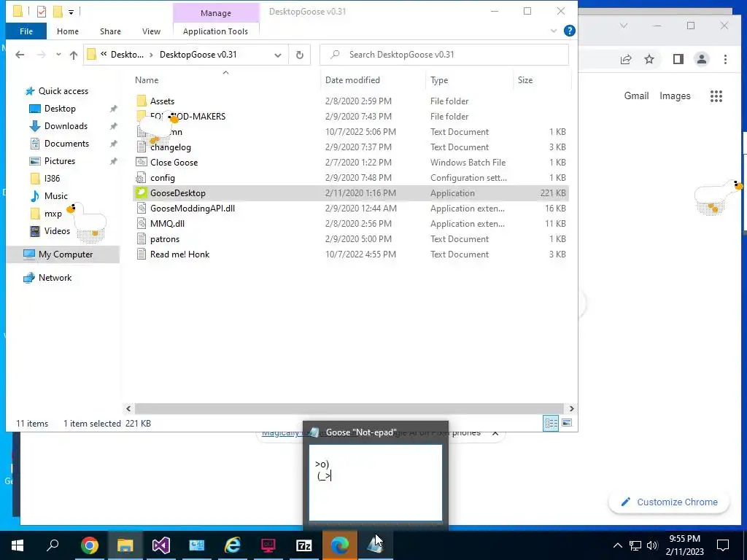Viewport: 747px width, 560px height.
Task: Switch to large thumbnails view icon
Action: click(567, 424)
